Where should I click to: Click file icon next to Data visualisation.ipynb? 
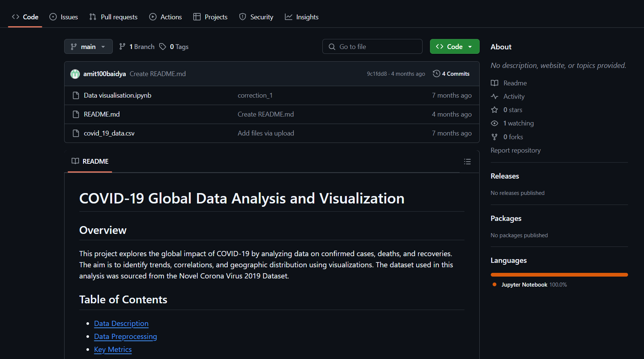pyautogui.click(x=76, y=95)
